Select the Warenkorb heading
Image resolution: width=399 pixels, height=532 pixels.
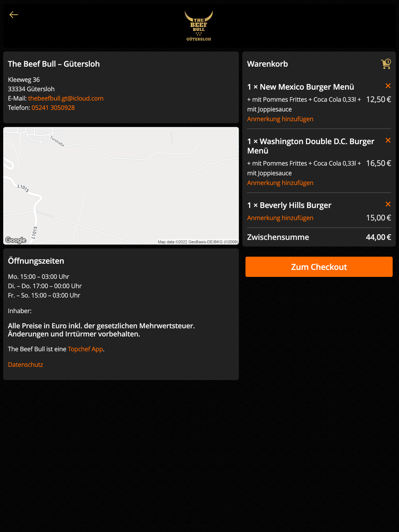click(267, 64)
